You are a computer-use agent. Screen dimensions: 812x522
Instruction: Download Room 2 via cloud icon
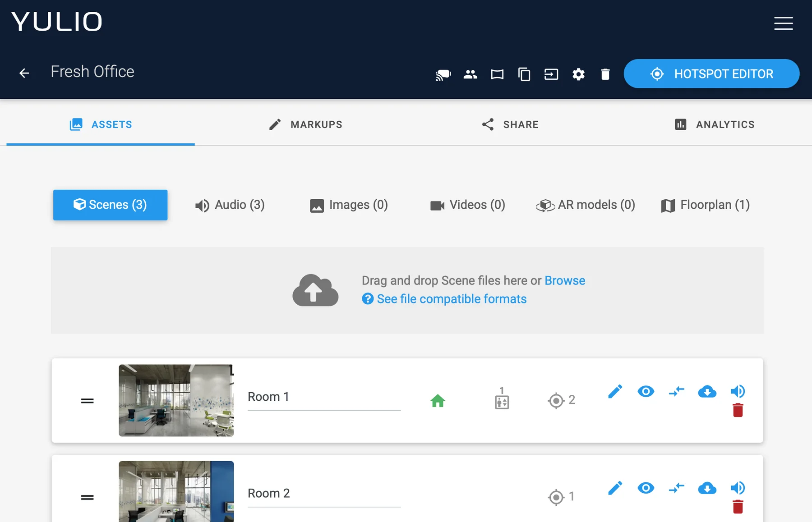(x=707, y=488)
